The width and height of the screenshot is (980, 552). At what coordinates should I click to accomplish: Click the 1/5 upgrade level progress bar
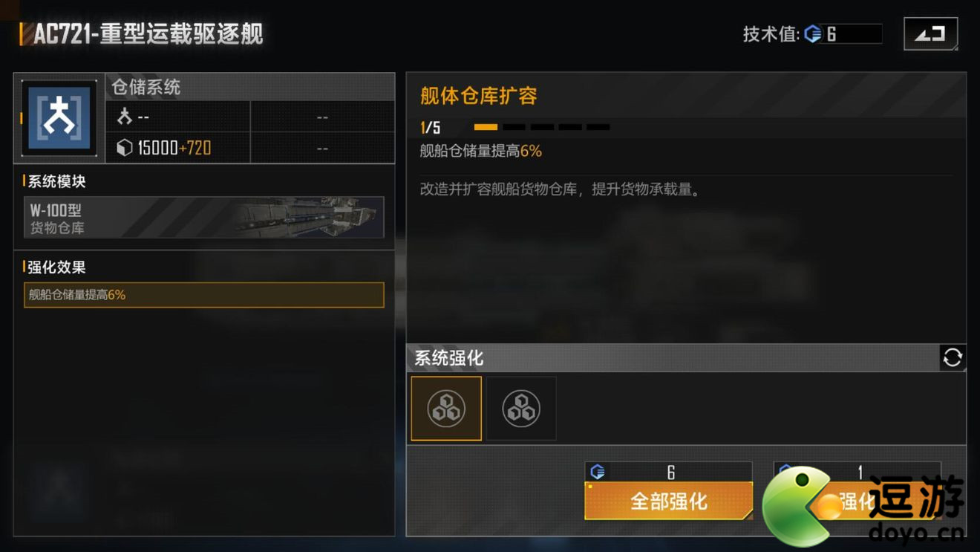[x=542, y=127]
